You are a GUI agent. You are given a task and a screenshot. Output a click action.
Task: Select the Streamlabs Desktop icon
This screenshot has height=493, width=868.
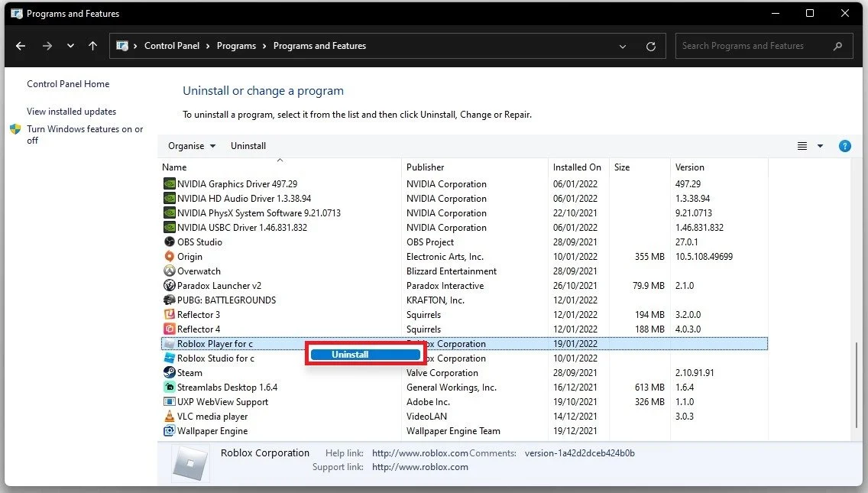point(170,388)
